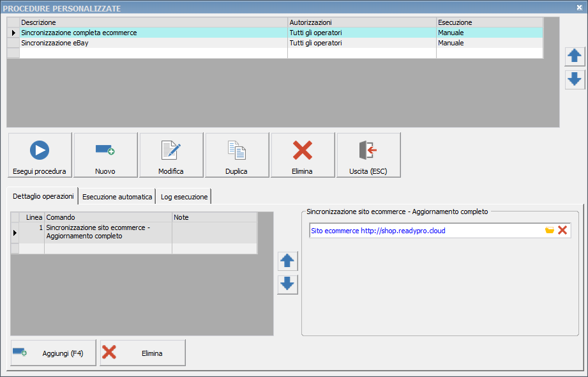
Task: Remove the operation with the bottom Elimina button
Action: click(x=143, y=353)
